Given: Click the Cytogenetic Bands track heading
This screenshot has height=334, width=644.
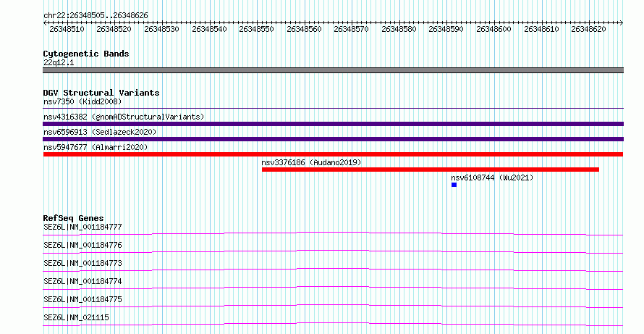Looking at the screenshot, I should pyautogui.click(x=86, y=54).
